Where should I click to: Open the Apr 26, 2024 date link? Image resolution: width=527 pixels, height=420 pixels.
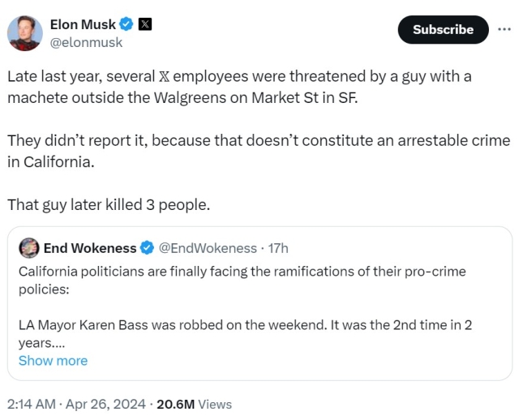click(x=105, y=404)
